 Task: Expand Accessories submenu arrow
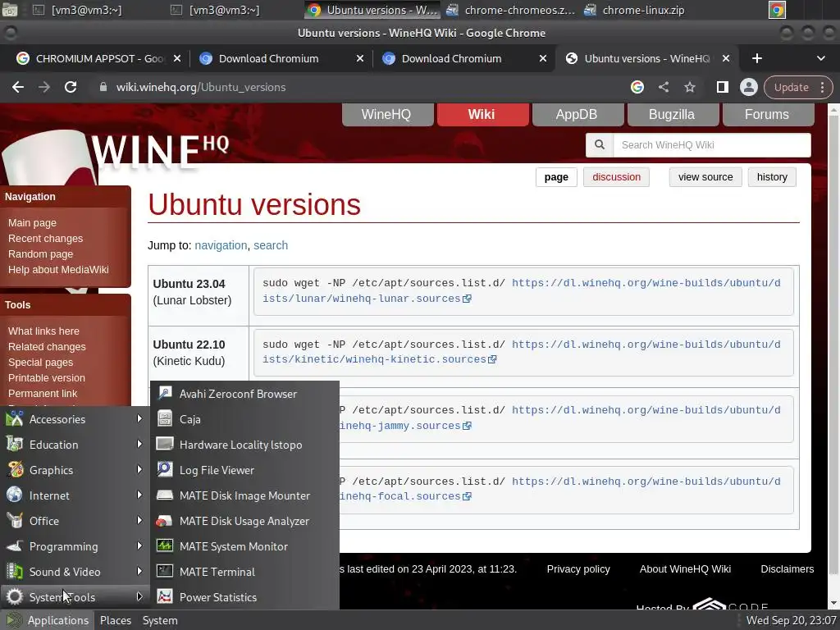pos(139,418)
